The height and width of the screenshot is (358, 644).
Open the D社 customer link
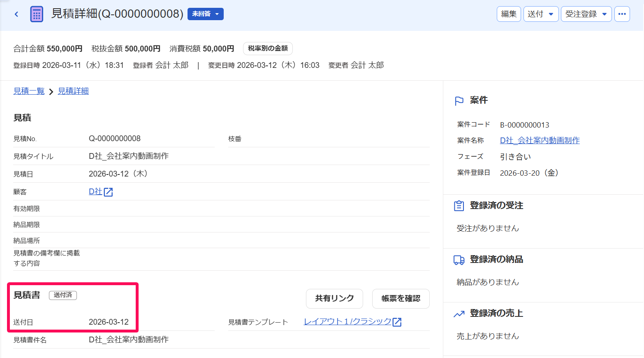tap(95, 191)
